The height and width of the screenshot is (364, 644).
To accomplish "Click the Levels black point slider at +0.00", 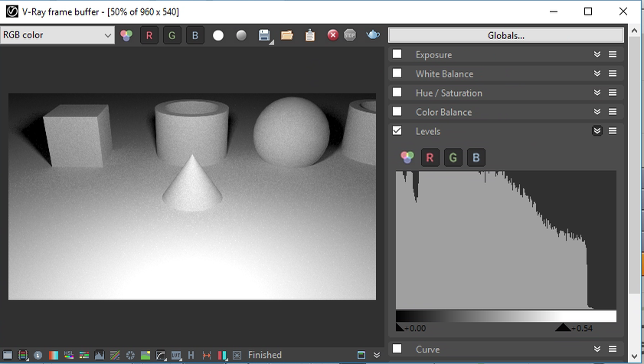I will [x=400, y=327].
